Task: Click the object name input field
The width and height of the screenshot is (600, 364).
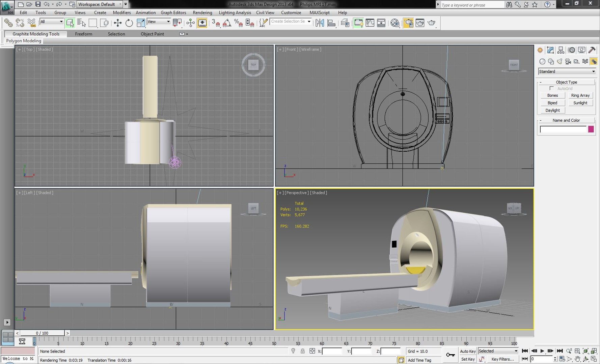Action: point(563,129)
